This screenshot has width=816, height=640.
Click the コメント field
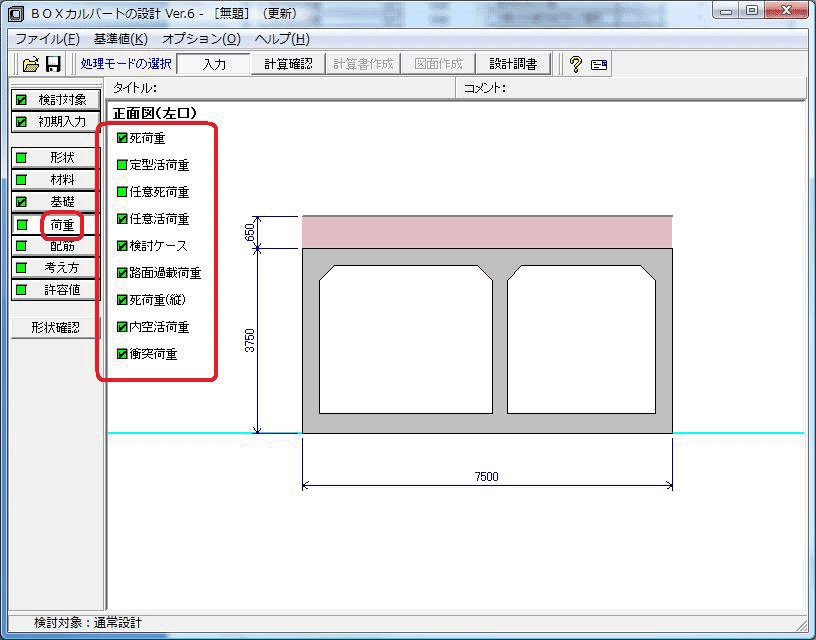coord(631,88)
